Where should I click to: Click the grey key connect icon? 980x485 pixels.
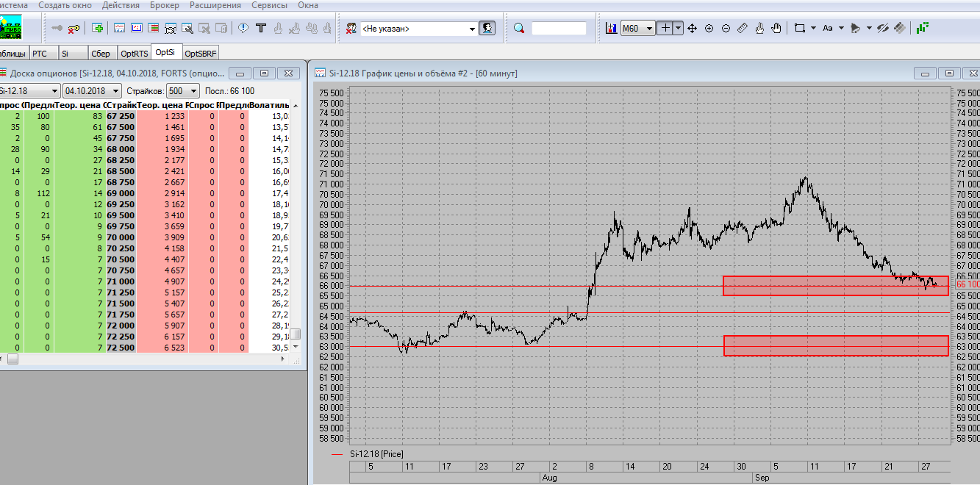click(58, 28)
